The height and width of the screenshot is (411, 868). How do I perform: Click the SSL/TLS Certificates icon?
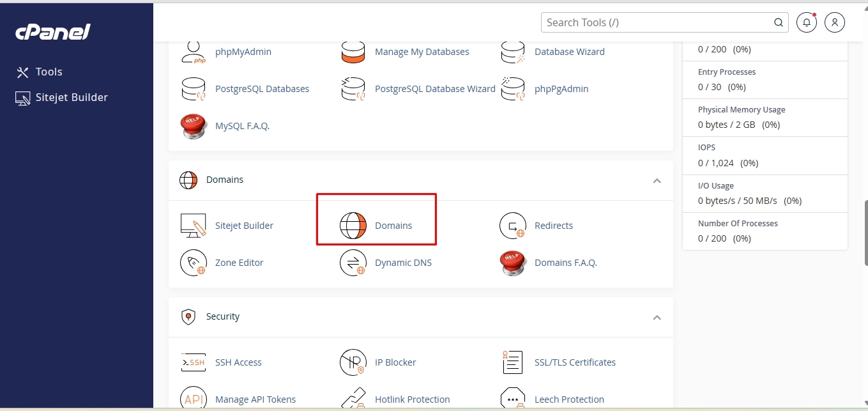pos(513,362)
